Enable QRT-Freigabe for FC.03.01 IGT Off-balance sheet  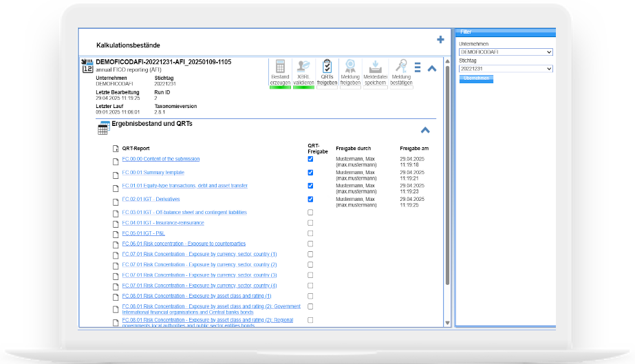(x=310, y=213)
